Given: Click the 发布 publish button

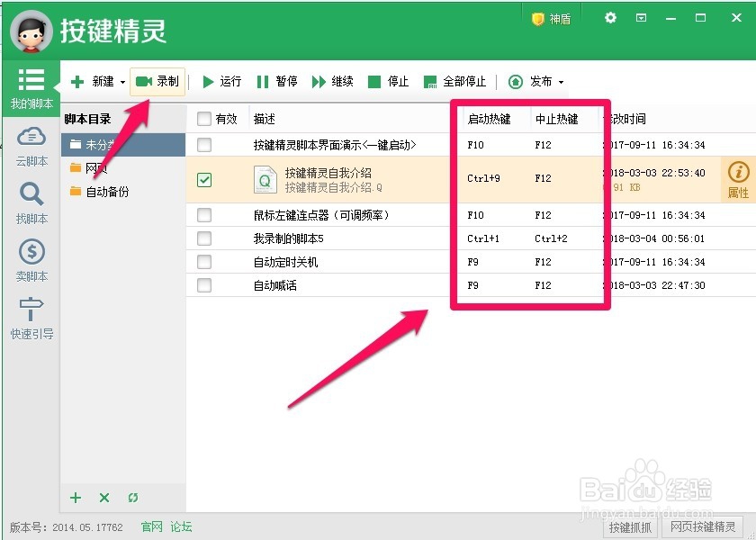Looking at the screenshot, I should tap(530, 82).
